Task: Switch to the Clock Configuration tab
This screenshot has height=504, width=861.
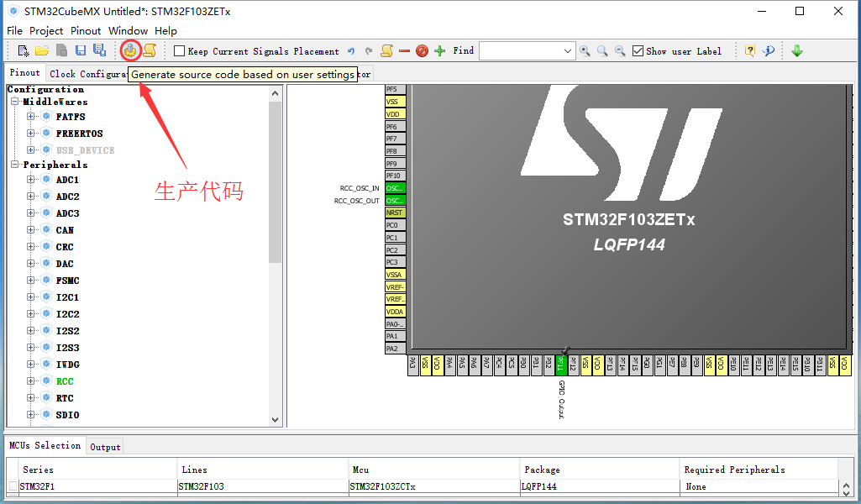Action: tap(87, 74)
